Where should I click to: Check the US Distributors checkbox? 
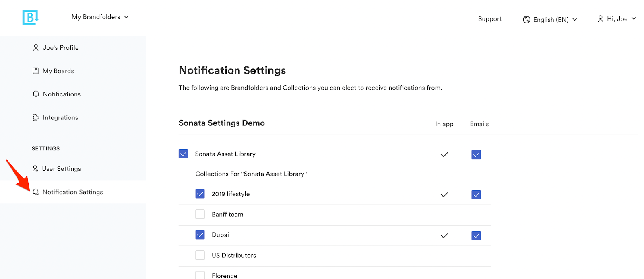[200, 255]
